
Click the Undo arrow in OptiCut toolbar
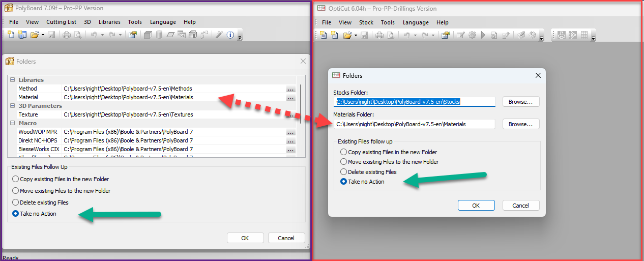(x=406, y=35)
